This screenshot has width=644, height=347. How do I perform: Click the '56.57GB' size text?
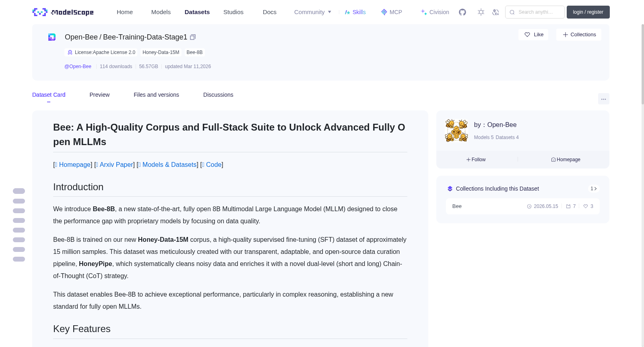(149, 66)
